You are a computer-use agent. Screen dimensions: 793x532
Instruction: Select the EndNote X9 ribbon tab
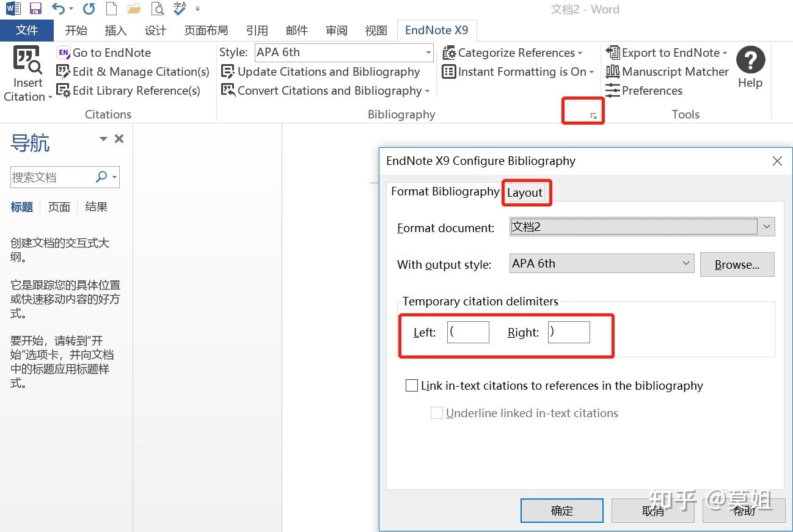(437, 30)
